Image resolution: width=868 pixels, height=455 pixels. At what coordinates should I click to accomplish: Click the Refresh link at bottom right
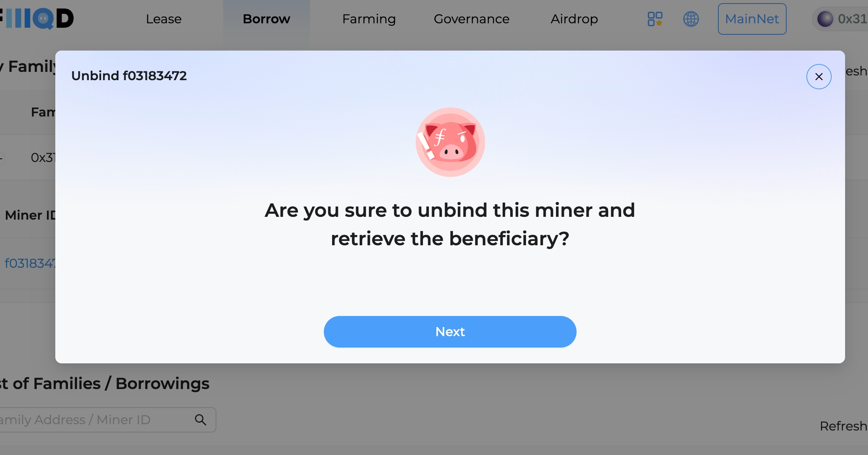pos(844,426)
